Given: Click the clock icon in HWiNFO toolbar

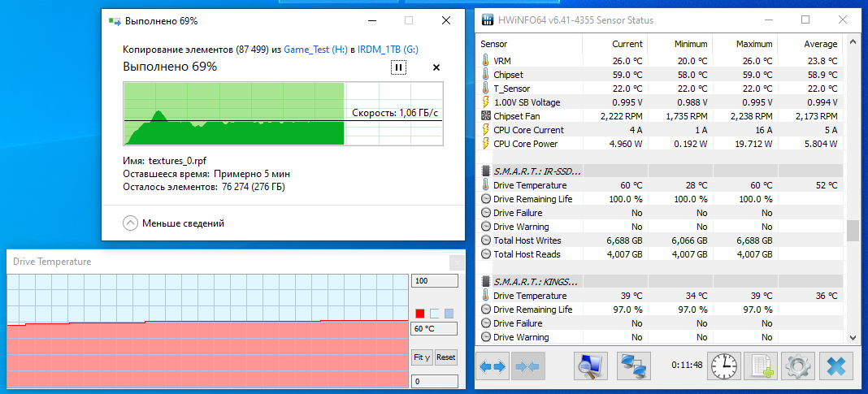Looking at the screenshot, I should click(x=725, y=366).
